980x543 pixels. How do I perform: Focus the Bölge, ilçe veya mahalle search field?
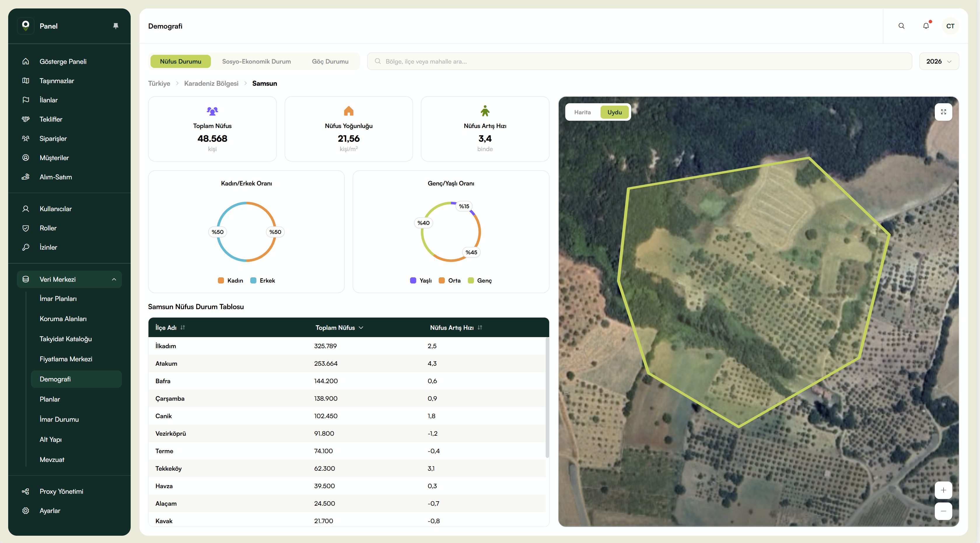point(639,61)
